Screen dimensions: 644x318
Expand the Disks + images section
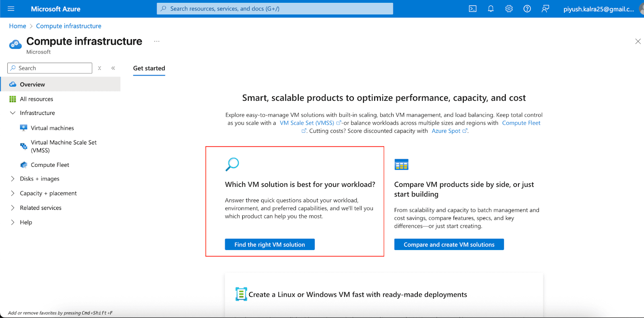[12, 179]
